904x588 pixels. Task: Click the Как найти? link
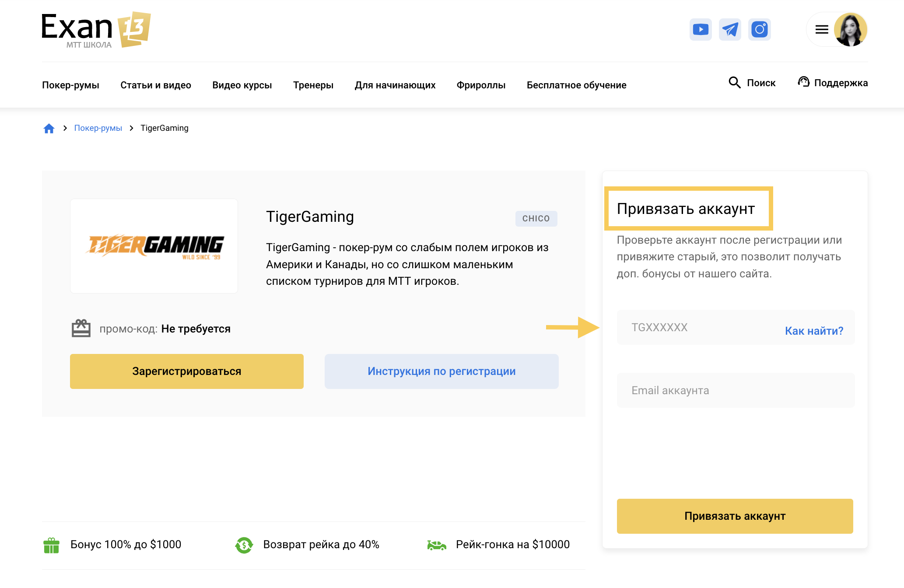(x=814, y=331)
